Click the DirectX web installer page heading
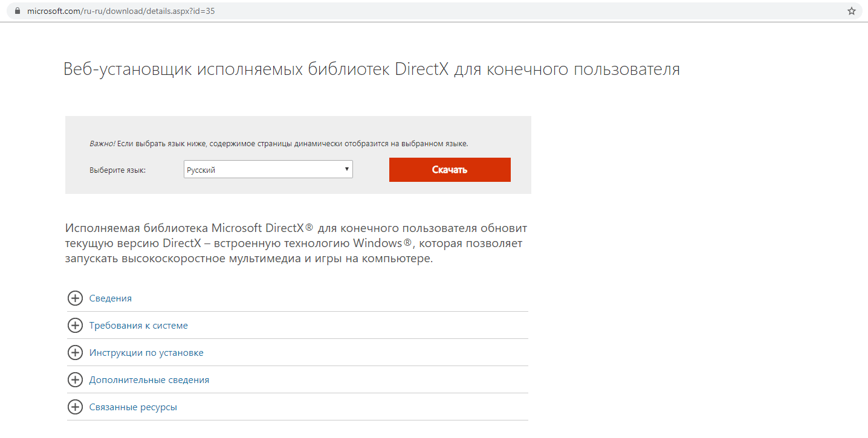This screenshot has height=438, width=868. pos(372,69)
